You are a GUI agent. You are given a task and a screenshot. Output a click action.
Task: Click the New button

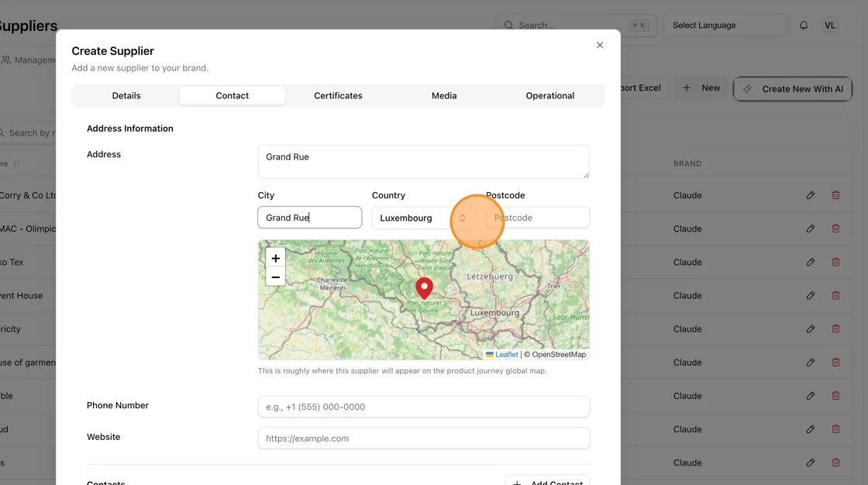point(701,88)
